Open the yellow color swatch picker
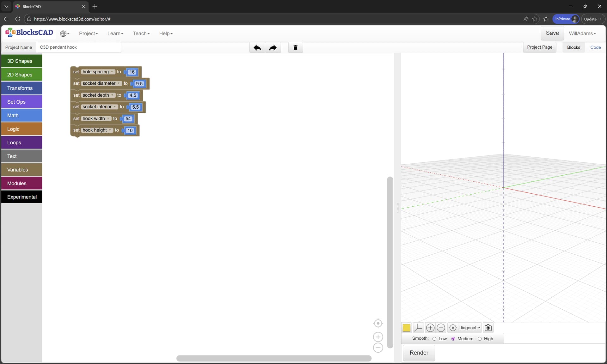 [407, 328]
